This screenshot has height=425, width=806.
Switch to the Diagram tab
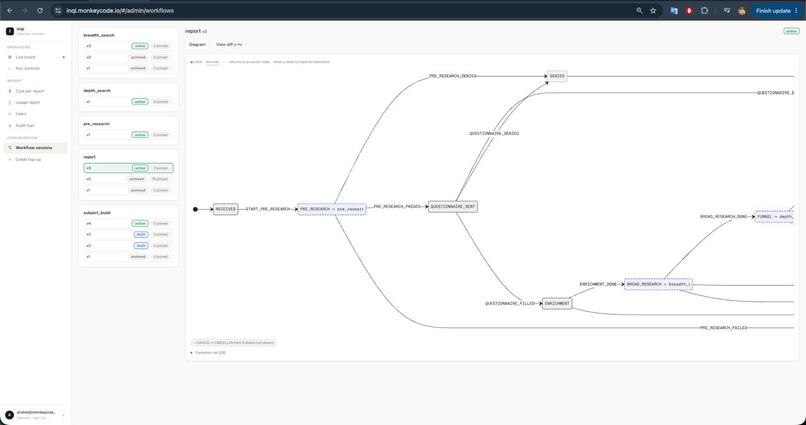tap(197, 45)
